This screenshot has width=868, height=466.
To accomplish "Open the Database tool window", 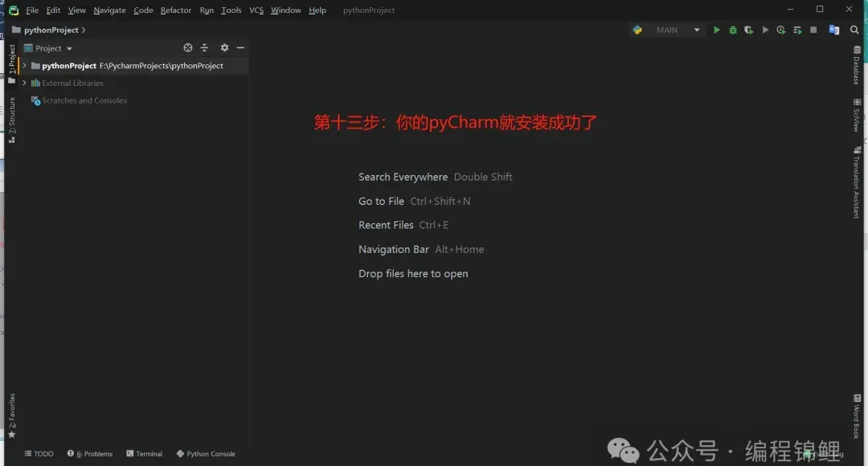I will pos(857,65).
